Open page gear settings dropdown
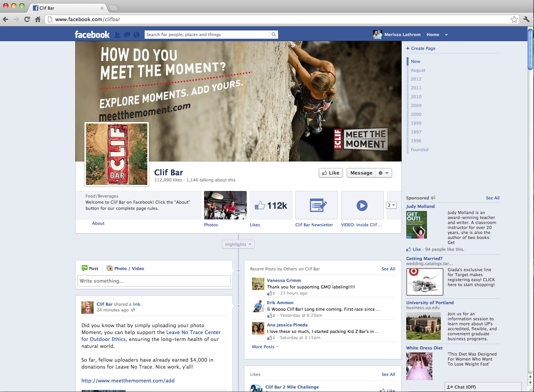This screenshot has height=392, width=534. point(384,173)
